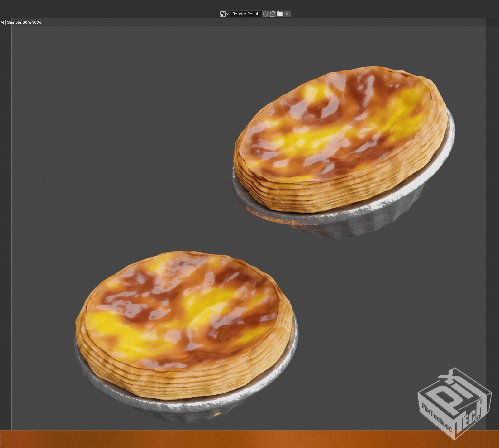Image resolution: width=499 pixels, height=448 pixels.
Task: Click the Sample 304/4096 status text
Action: pos(24,22)
